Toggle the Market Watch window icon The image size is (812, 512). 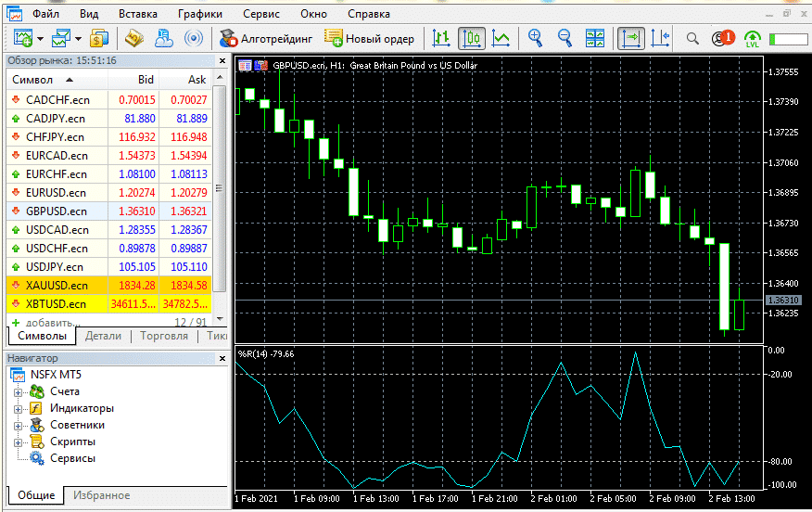click(x=99, y=38)
